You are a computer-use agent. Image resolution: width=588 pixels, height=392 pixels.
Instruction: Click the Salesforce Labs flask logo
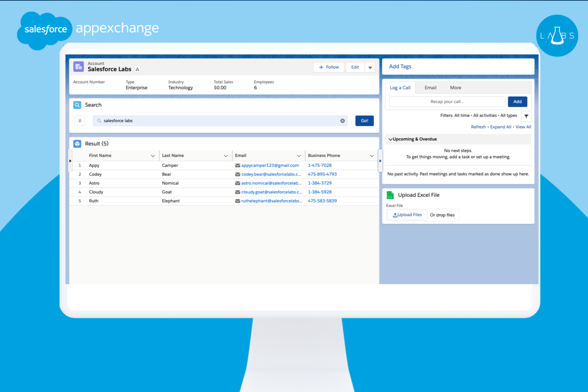click(557, 36)
